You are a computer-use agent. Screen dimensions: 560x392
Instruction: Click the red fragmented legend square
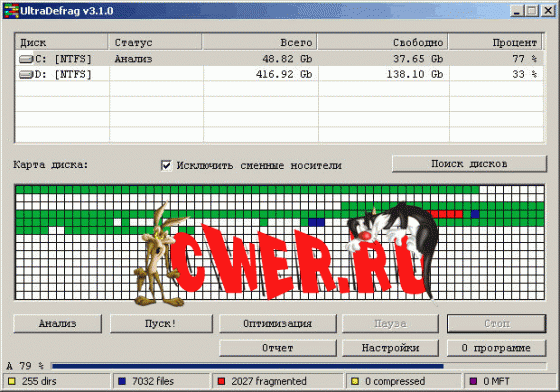pos(221,381)
